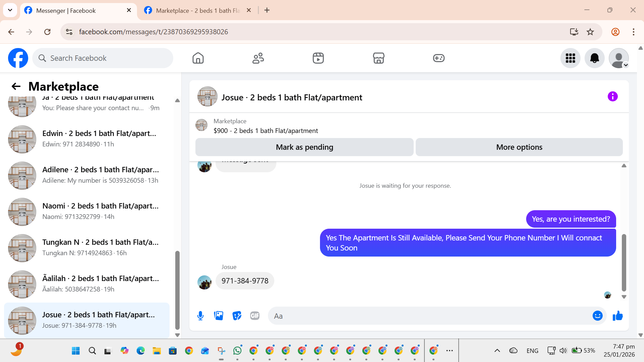View site information in address bar

pyautogui.click(x=69, y=32)
